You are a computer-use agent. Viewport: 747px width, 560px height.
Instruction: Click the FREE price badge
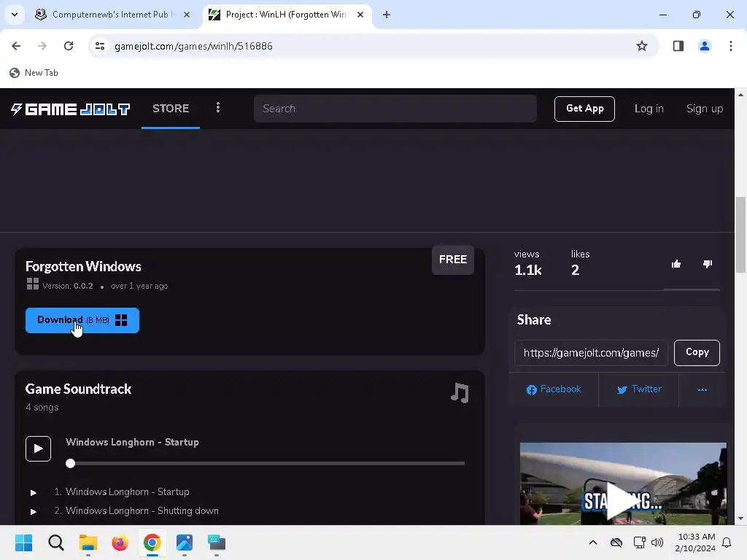[x=453, y=260]
